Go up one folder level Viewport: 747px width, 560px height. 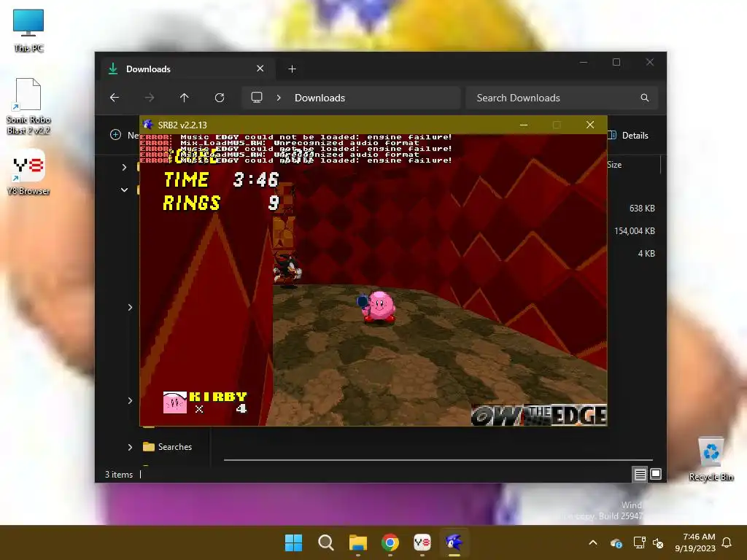point(185,98)
